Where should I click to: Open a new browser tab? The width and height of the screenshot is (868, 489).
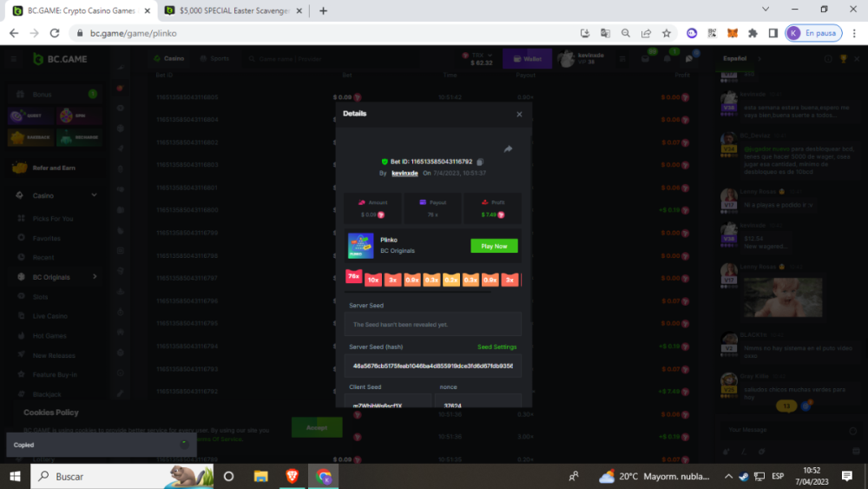[x=323, y=10]
